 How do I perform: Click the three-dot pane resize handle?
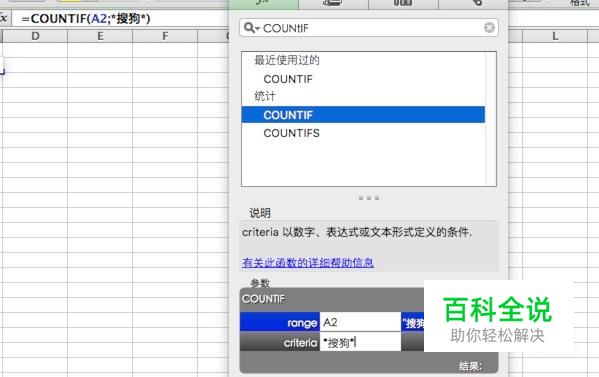pyautogui.click(x=369, y=198)
